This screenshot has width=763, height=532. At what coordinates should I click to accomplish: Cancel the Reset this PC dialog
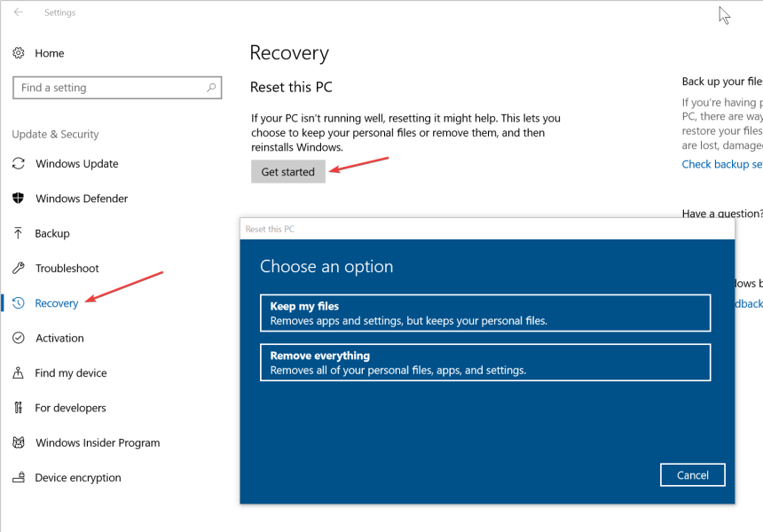(692, 474)
